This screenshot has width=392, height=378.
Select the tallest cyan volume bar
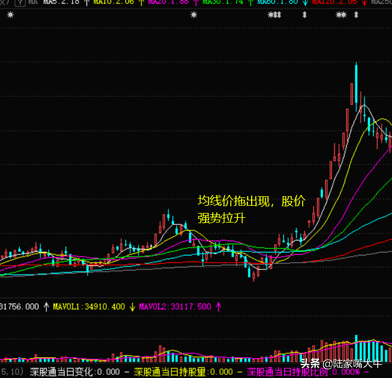356,348
